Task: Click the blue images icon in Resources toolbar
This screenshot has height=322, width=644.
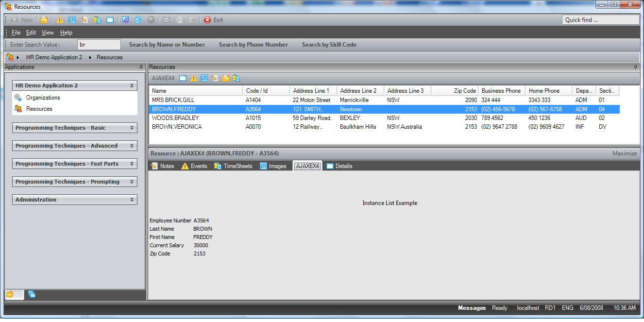Action: click(x=204, y=78)
